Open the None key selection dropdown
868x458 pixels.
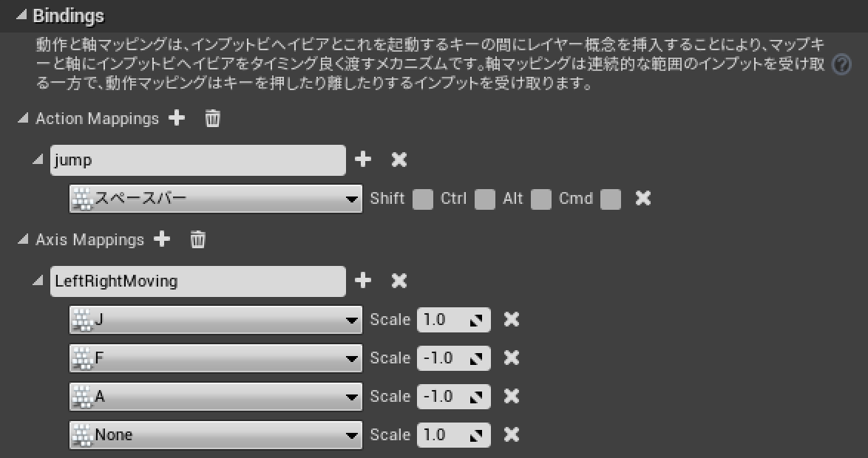[216, 435]
